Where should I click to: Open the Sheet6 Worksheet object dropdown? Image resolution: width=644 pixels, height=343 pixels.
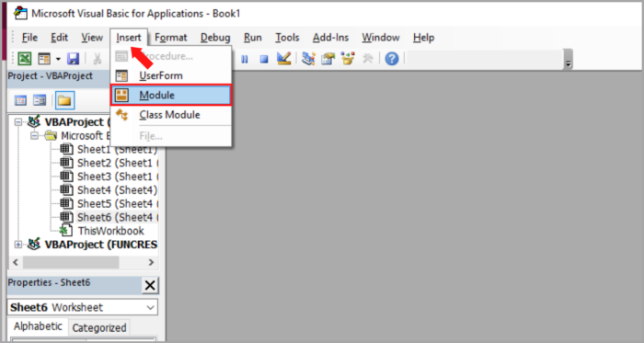pos(151,307)
